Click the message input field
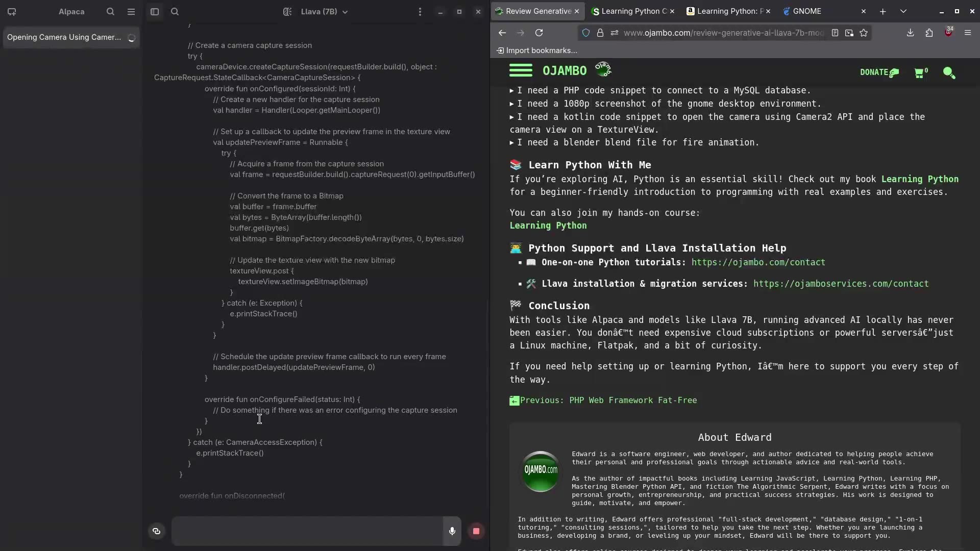 [306, 531]
